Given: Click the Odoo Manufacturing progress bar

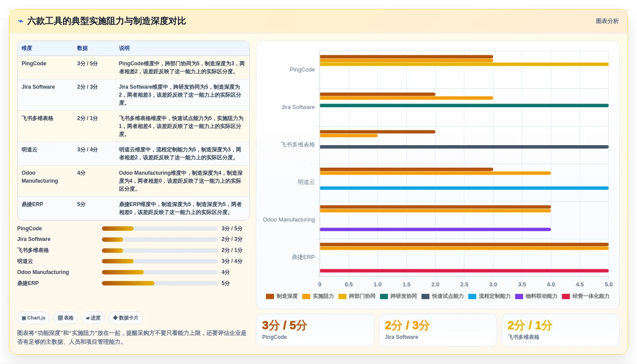Looking at the screenshot, I should 160,272.
